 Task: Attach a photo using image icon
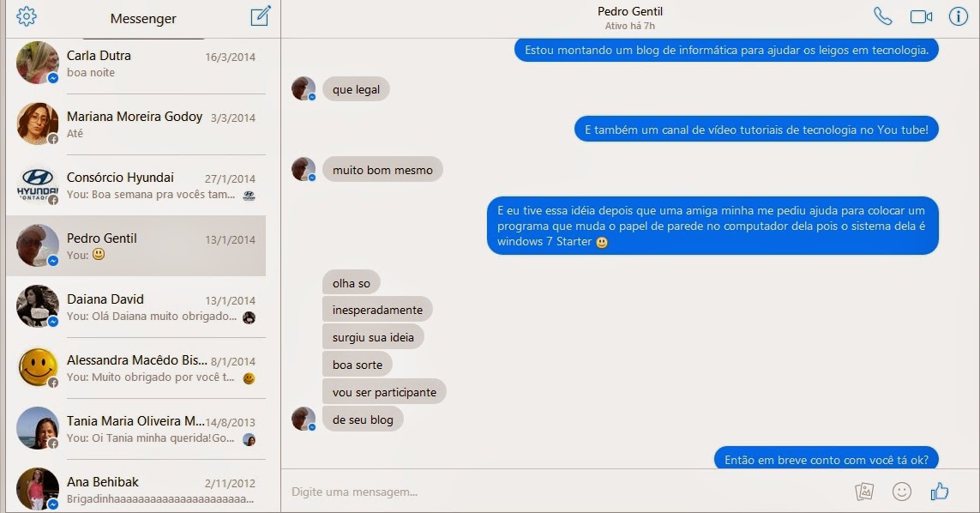tap(863, 492)
